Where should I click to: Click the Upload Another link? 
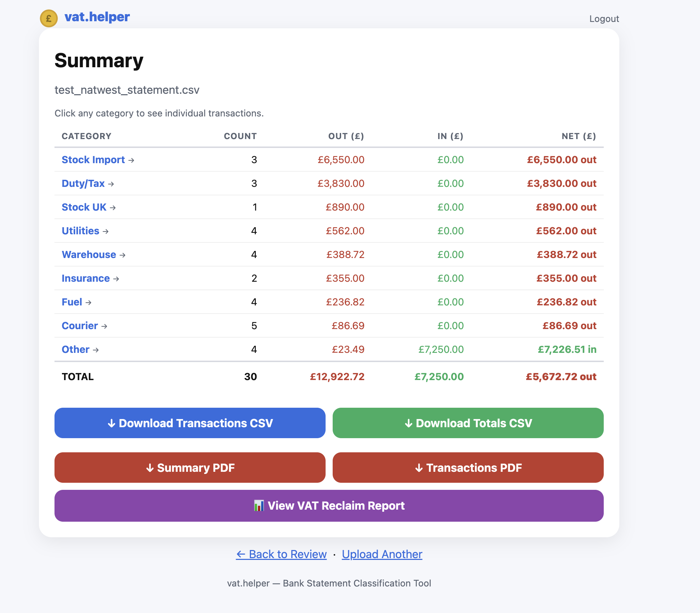(x=382, y=554)
